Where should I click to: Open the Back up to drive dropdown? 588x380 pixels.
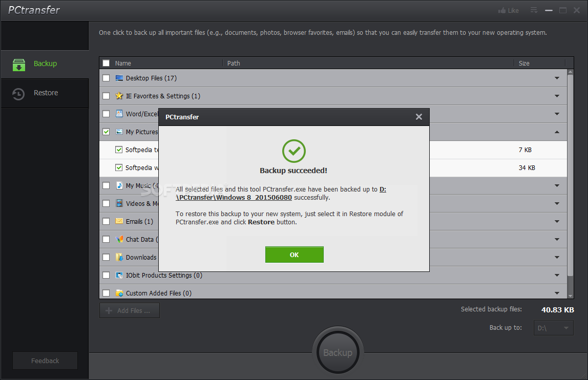coord(554,328)
